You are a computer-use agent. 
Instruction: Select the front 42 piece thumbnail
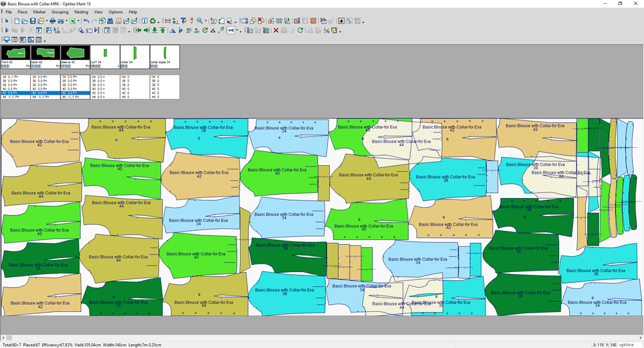15,53
